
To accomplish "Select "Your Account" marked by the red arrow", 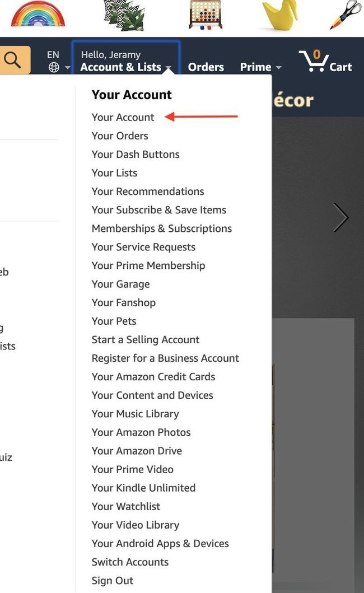I will [x=123, y=117].
